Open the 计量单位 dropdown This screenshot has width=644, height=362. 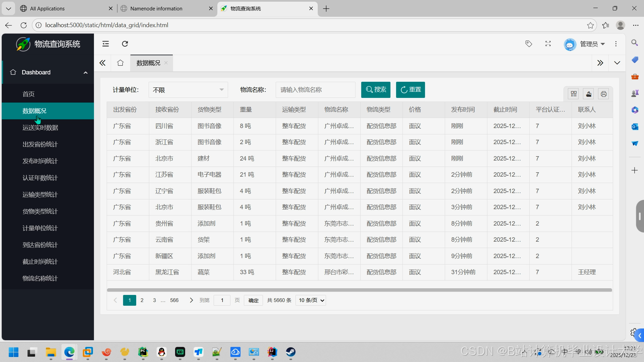(x=188, y=90)
